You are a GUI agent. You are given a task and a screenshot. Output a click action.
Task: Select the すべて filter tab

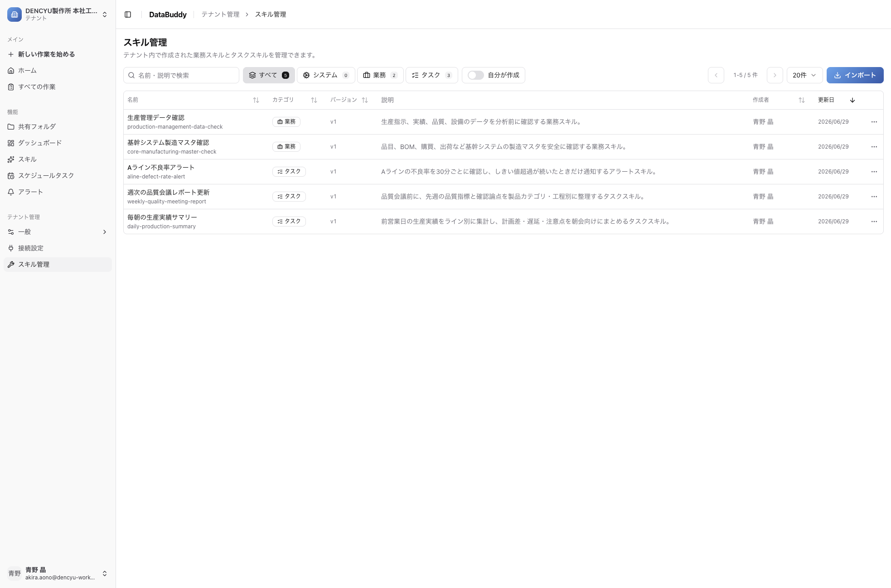point(269,75)
